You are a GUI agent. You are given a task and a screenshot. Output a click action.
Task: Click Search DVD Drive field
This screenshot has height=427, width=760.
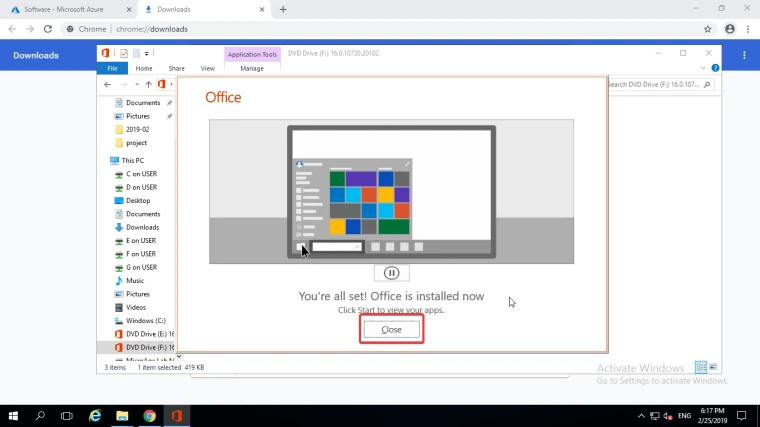pos(661,84)
